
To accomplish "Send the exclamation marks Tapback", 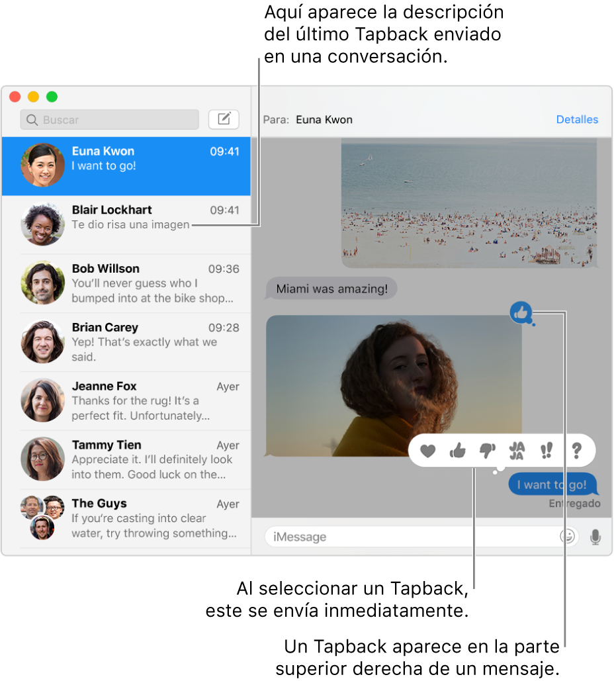I will pyautogui.click(x=547, y=451).
